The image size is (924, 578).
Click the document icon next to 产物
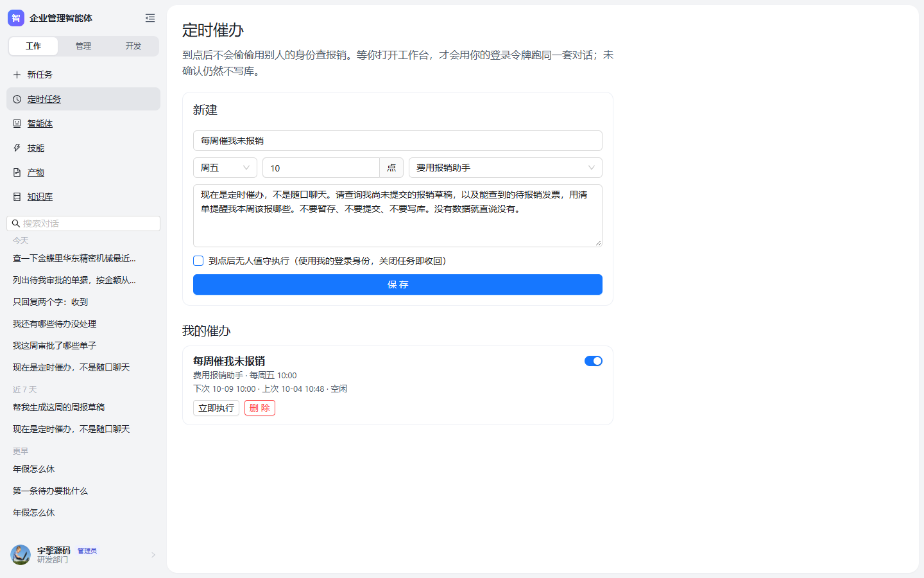[17, 172]
